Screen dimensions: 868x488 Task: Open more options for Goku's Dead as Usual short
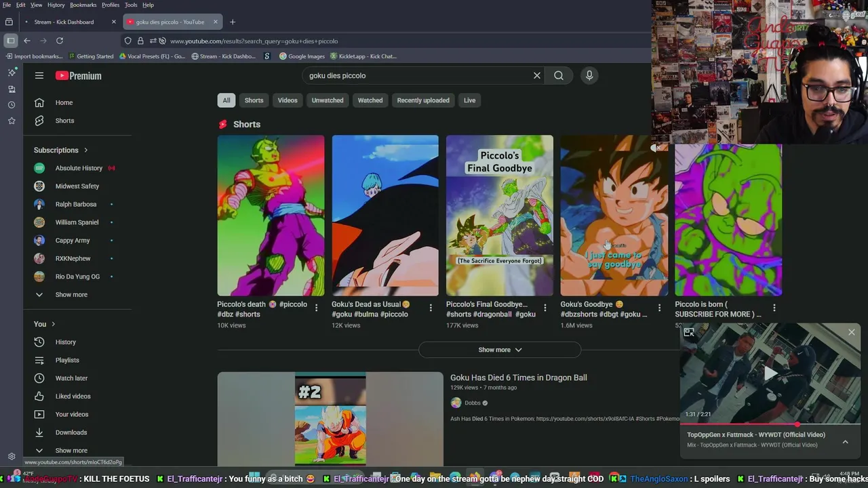tap(431, 308)
